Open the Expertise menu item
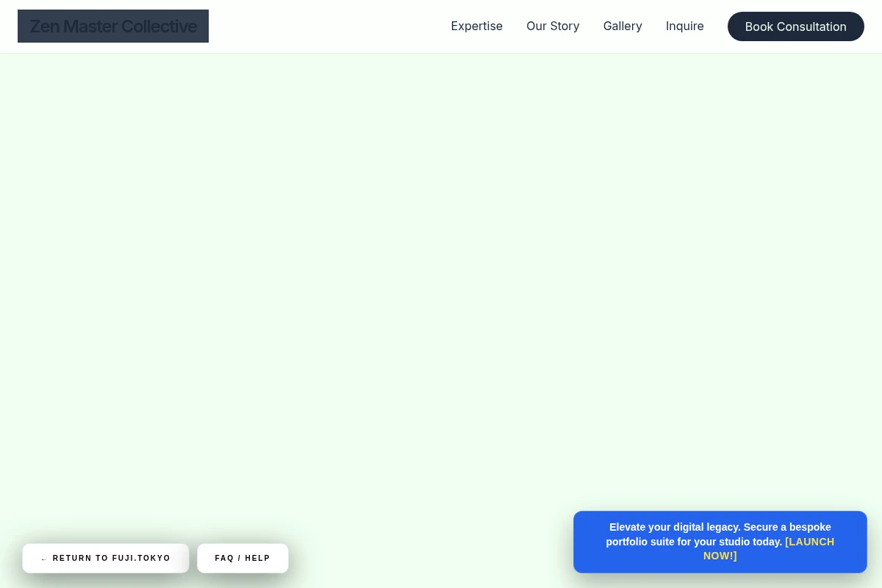This screenshot has height=588, width=882. pyautogui.click(x=477, y=26)
